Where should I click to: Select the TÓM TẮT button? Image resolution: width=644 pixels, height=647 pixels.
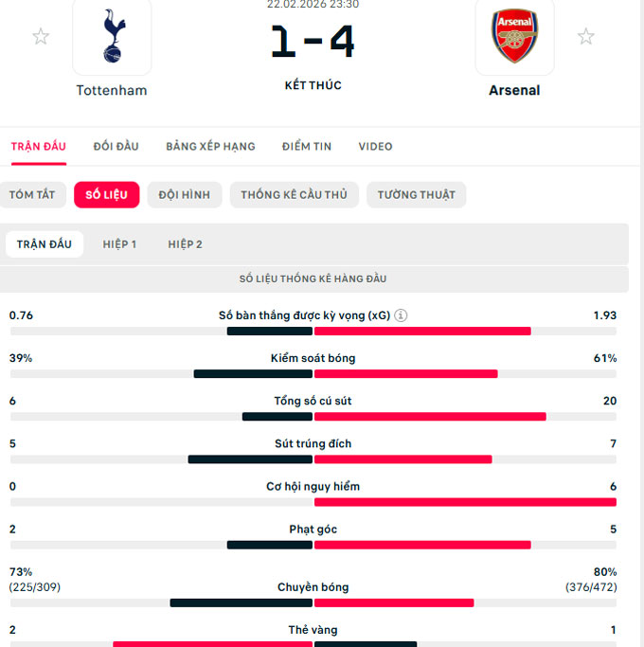32,195
